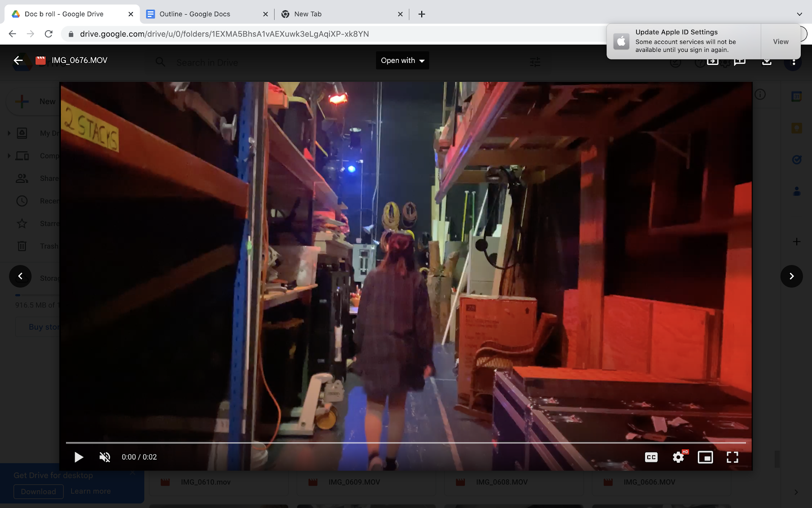This screenshot has width=812, height=508.
Task: Open the Update Apple ID Settings notification
Action: pos(684,41)
